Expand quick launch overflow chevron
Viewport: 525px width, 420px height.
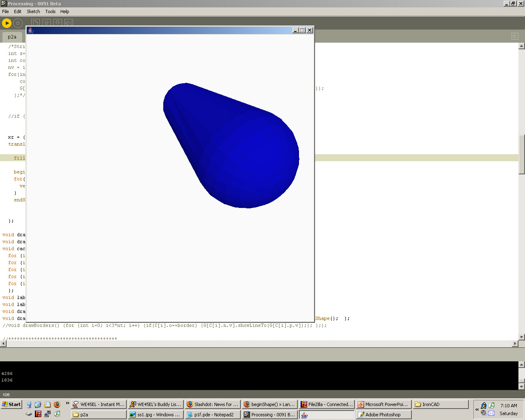(x=67, y=403)
